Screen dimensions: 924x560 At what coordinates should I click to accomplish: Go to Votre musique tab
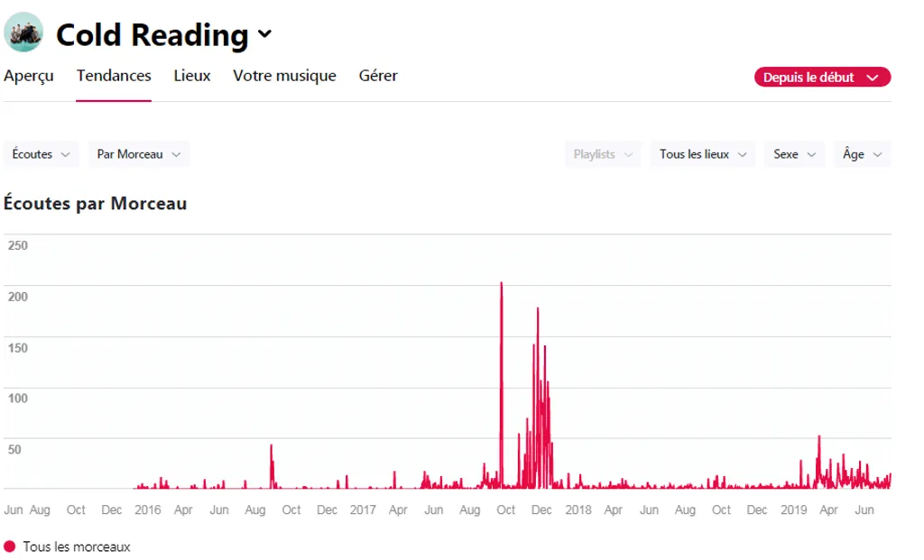point(284,76)
